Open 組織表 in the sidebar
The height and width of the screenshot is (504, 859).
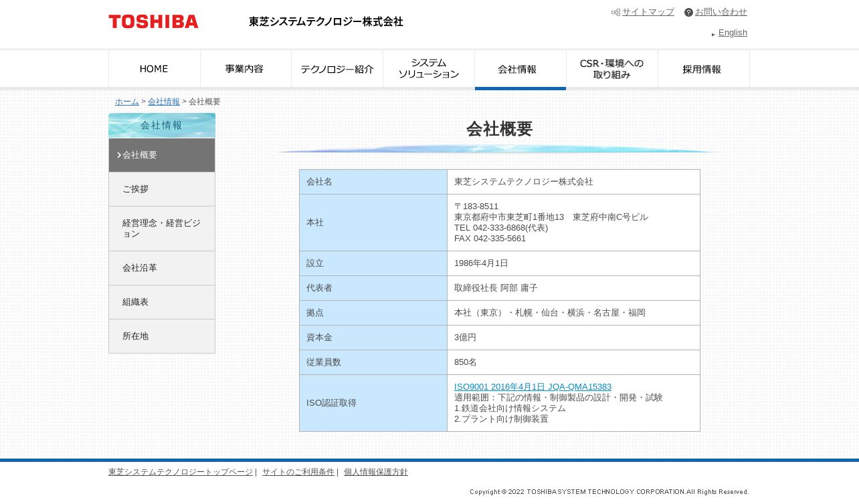tap(162, 302)
